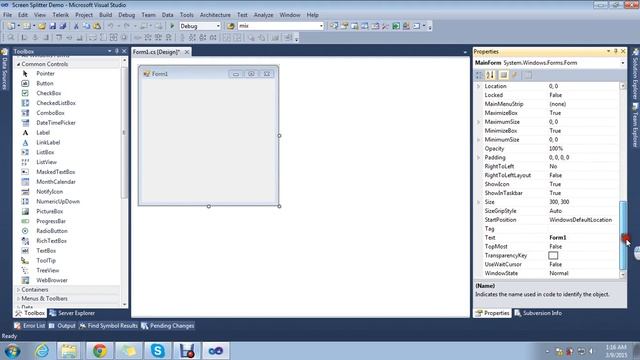Click the Alphabetical sort icon in Properties
The image size is (640, 360).
click(x=491, y=75)
